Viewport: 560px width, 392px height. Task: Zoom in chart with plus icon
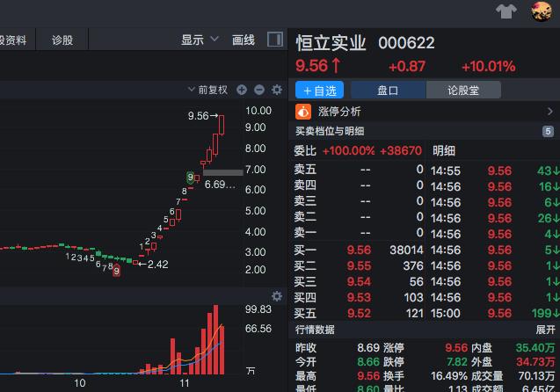click(242, 90)
